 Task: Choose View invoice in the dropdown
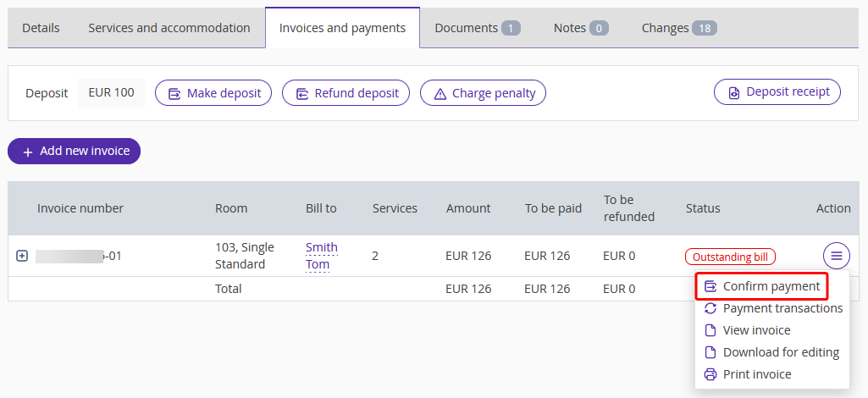tap(747, 330)
